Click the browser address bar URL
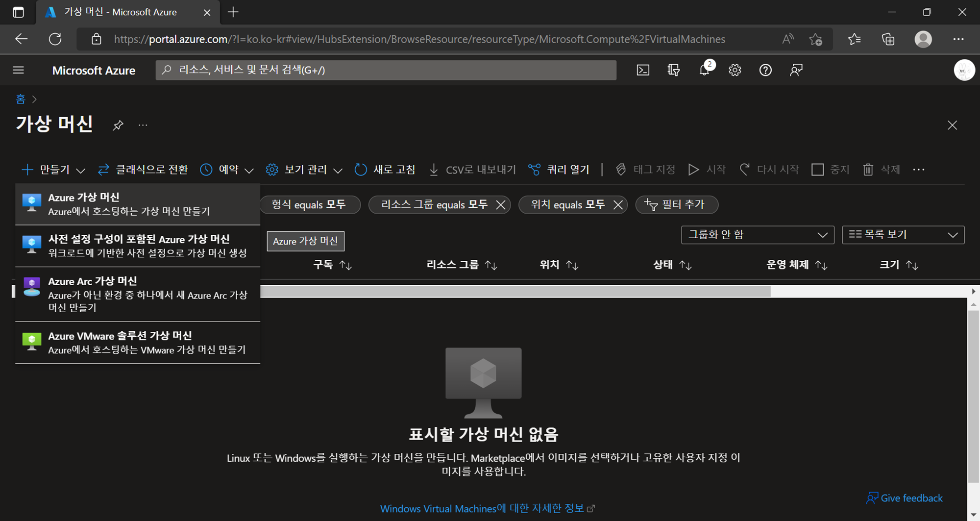The image size is (980, 521). pyautogui.click(x=419, y=39)
